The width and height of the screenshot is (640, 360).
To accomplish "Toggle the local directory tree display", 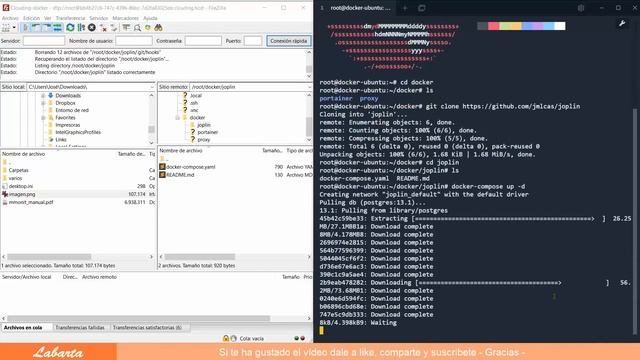I will pyautogui.click(x=36, y=28).
